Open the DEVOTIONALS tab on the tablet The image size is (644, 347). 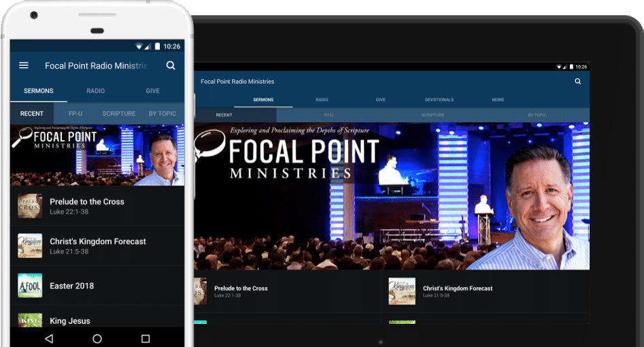[x=439, y=100]
